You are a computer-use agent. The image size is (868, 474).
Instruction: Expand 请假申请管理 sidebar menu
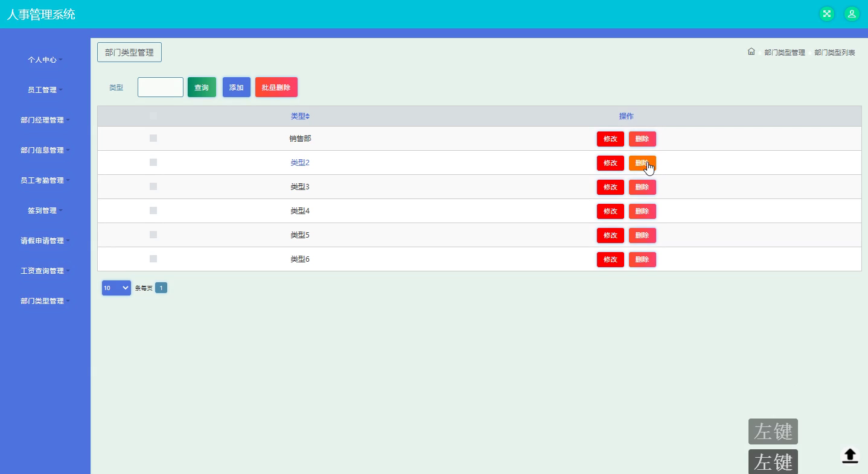point(45,241)
